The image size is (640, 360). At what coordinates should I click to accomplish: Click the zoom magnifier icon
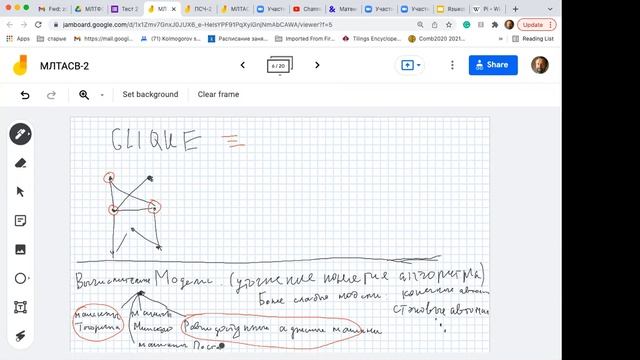[x=84, y=95]
